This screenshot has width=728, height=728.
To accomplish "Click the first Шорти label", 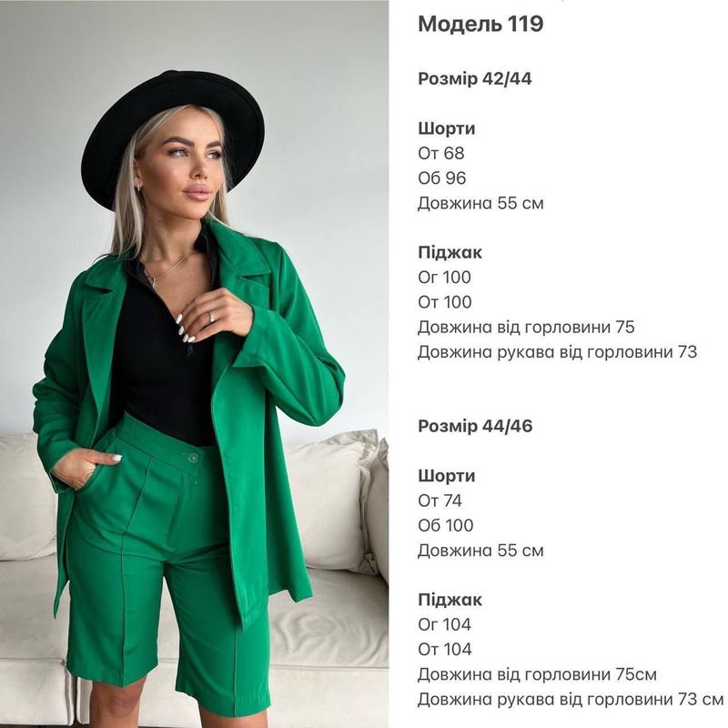I will (447, 128).
